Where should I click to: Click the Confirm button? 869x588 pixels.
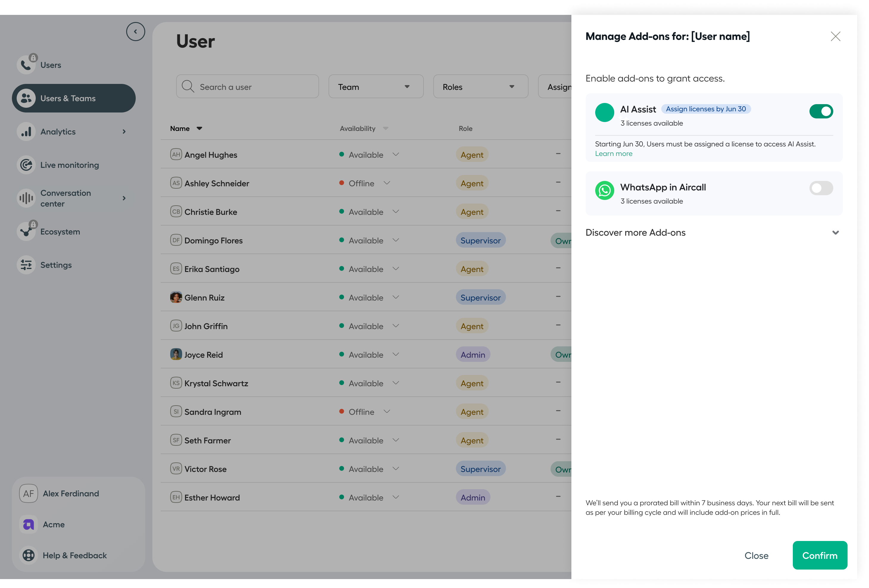coord(820,556)
